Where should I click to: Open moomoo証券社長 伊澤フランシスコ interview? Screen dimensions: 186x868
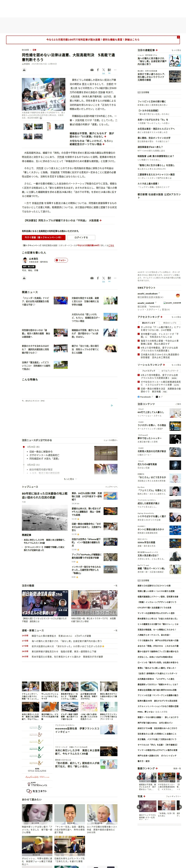(x=77, y=730)
